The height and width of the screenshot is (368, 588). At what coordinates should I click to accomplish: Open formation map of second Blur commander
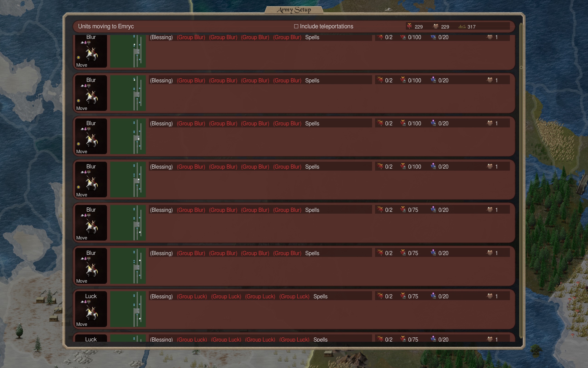click(128, 93)
